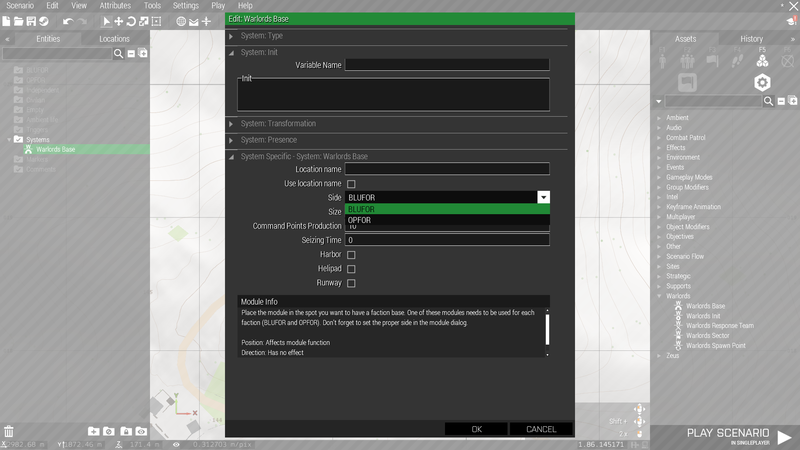Image resolution: width=800 pixels, height=450 pixels.
Task: Select Groups (F2) asset category icon
Action: tap(686, 60)
